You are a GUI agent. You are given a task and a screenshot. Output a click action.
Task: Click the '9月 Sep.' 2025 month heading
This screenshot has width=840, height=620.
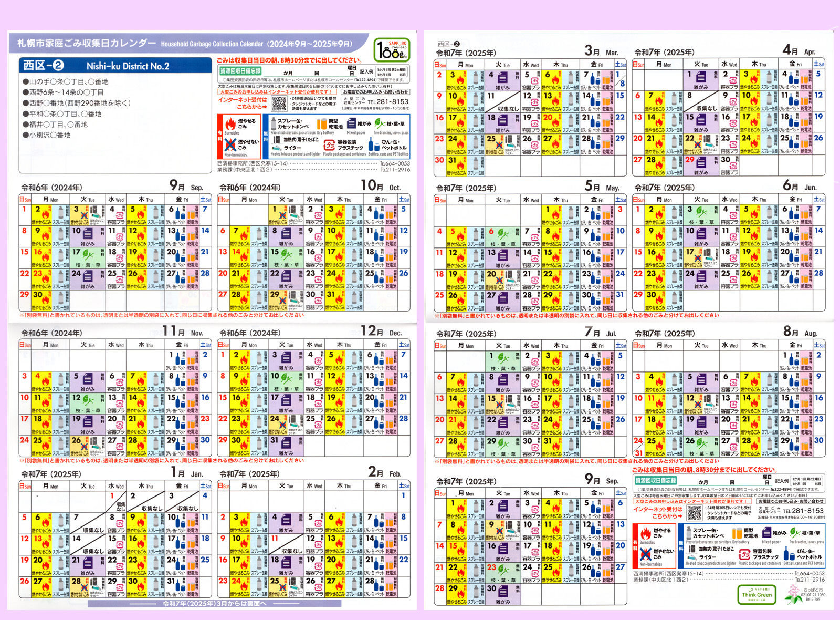[x=602, y=480]
